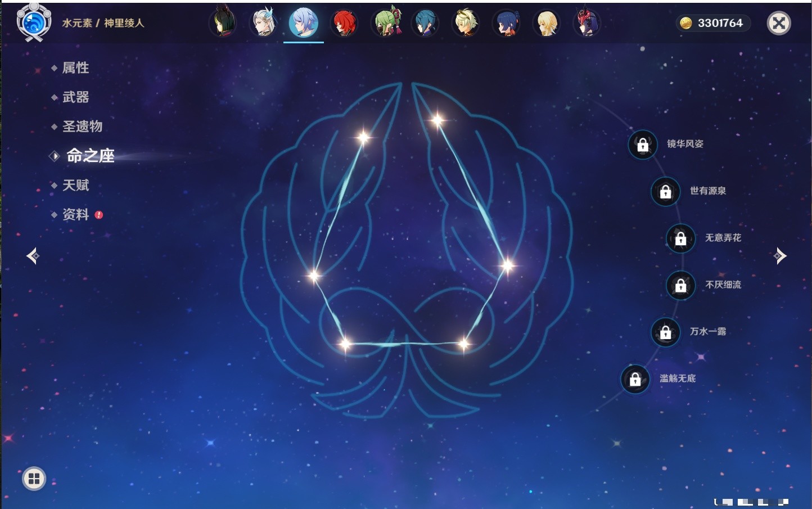Open the 天赋 talents page
Image resolution: width=812 pixels, height=509 pixels.
tap(75, 185)
